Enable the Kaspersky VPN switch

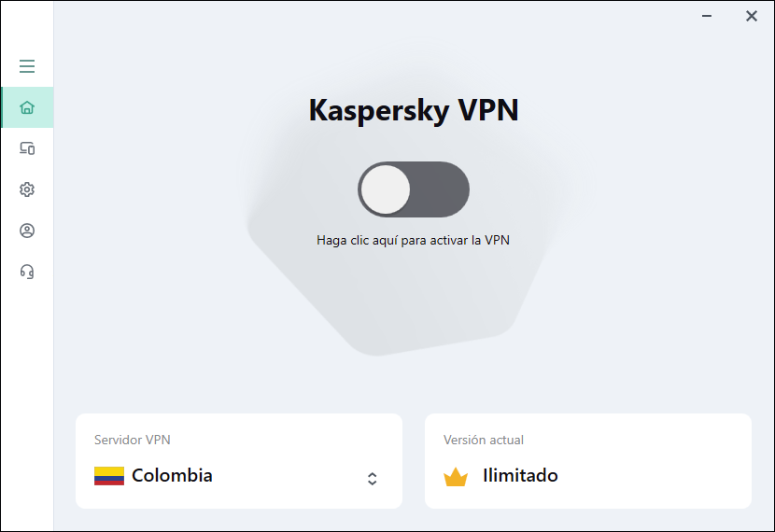(414, 189)
